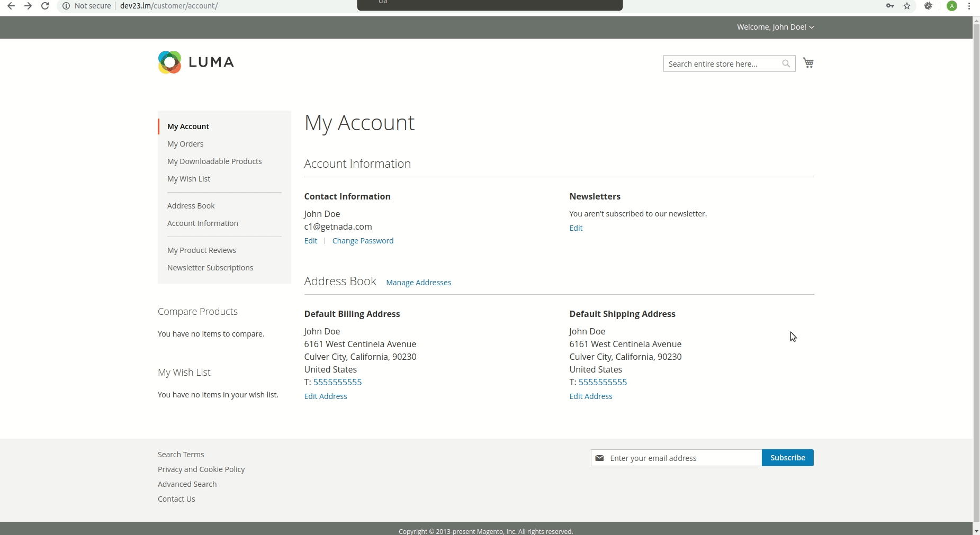Viewport: 980px width, 535px height.
Task: Open saved passwords via the key icon
Action: click(x=890, y=6)
